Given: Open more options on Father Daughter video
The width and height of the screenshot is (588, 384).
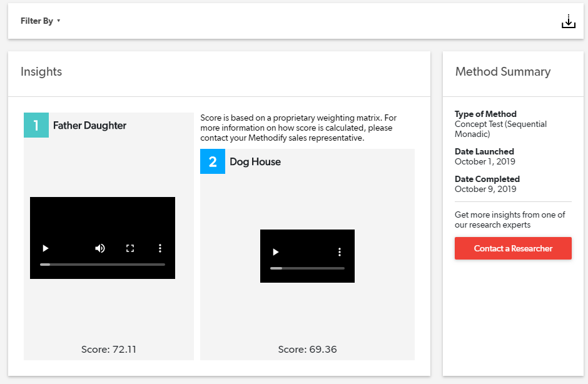Looking at the screenshot, I should coord(160,248).
